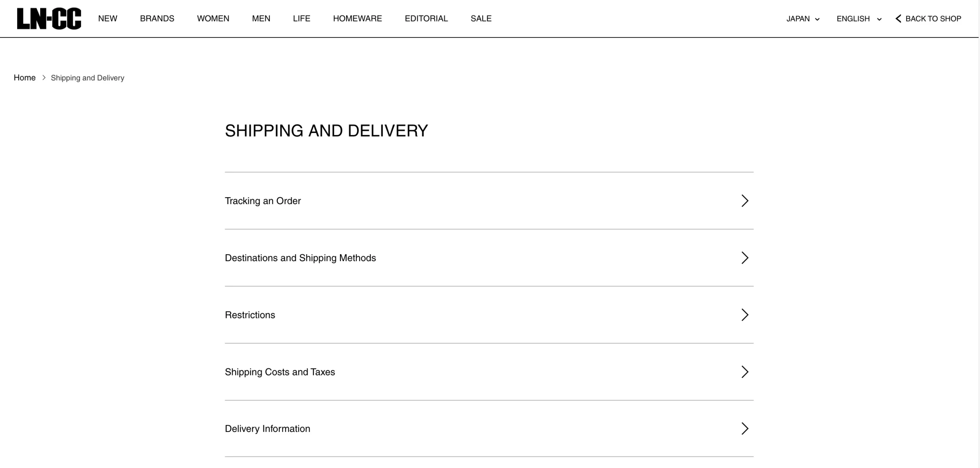This screenshot has height=468, width=980.
Task: Expand Tracking an Order chevron
Action: click(x=745, y=201)
